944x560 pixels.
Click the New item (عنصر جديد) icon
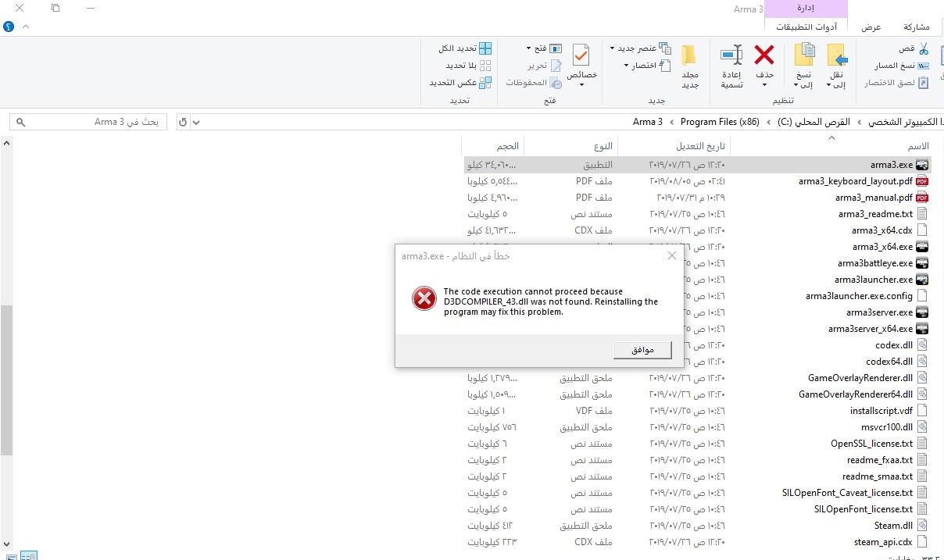tap(665, 48)
